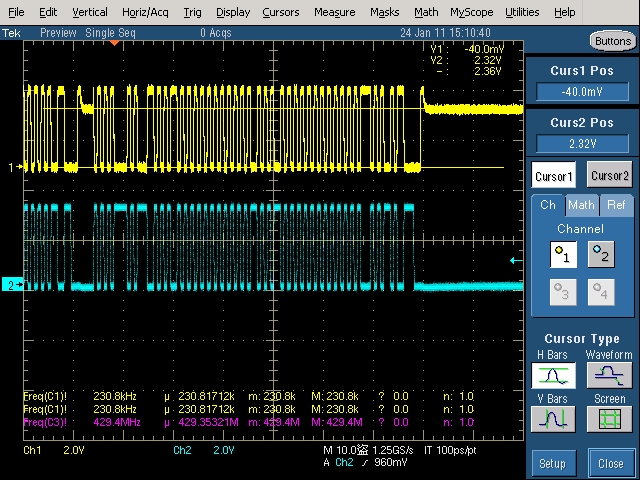Click the Channel 2 ground reference marker
This screenshot has height=480, width=640.
point(12,284)
